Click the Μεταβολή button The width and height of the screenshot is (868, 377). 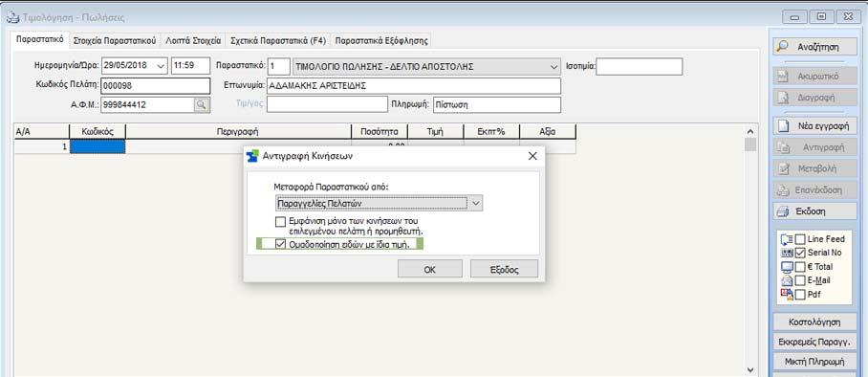point(814,168)
